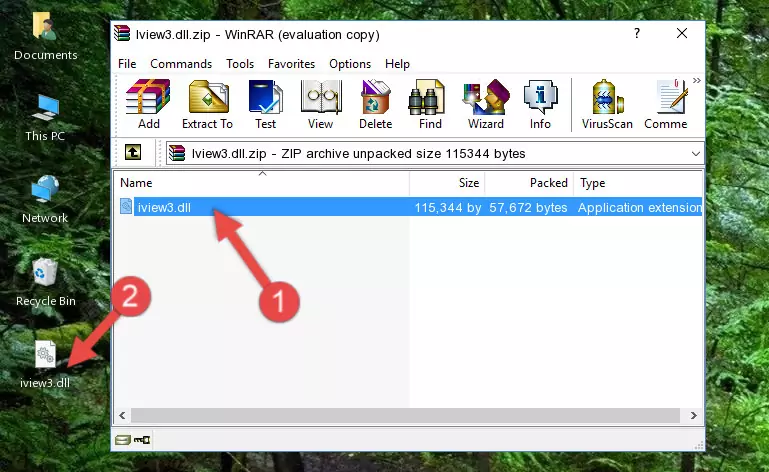
Task: Open the Comment tool
Action: (666, 105)
